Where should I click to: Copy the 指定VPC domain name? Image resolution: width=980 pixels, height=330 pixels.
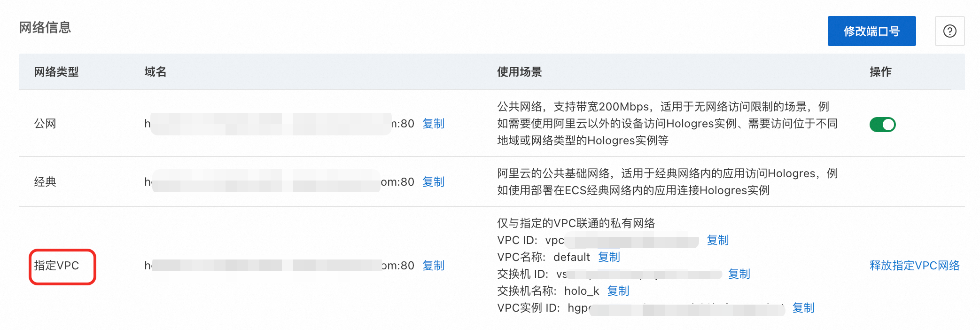[x=433, y=266]
